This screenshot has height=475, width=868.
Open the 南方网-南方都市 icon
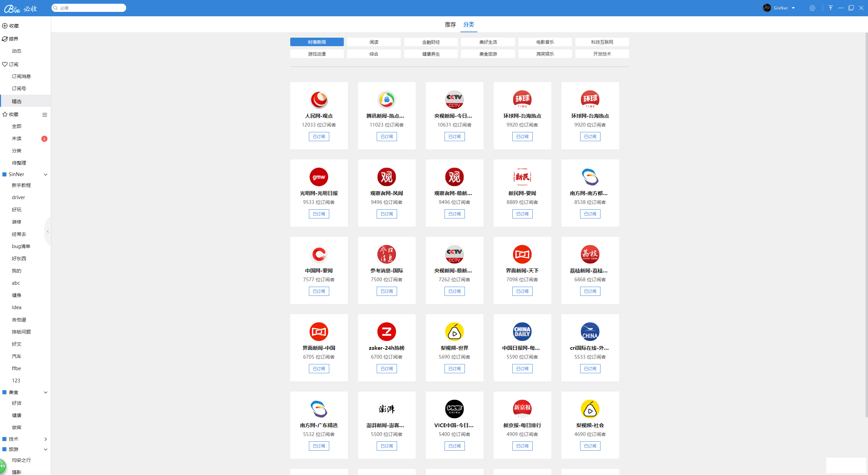pos(590,177)
